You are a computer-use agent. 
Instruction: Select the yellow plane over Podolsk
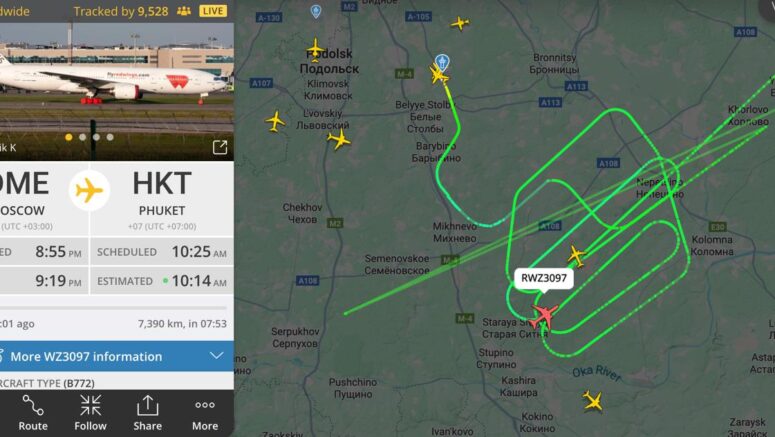click(x=315, y=50)
